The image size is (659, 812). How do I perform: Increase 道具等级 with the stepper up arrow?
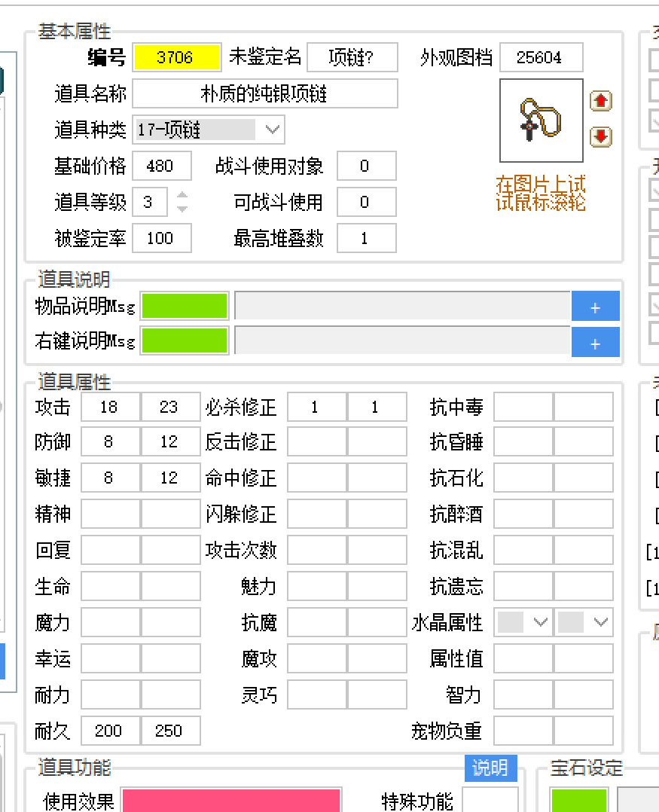point(182,197)
